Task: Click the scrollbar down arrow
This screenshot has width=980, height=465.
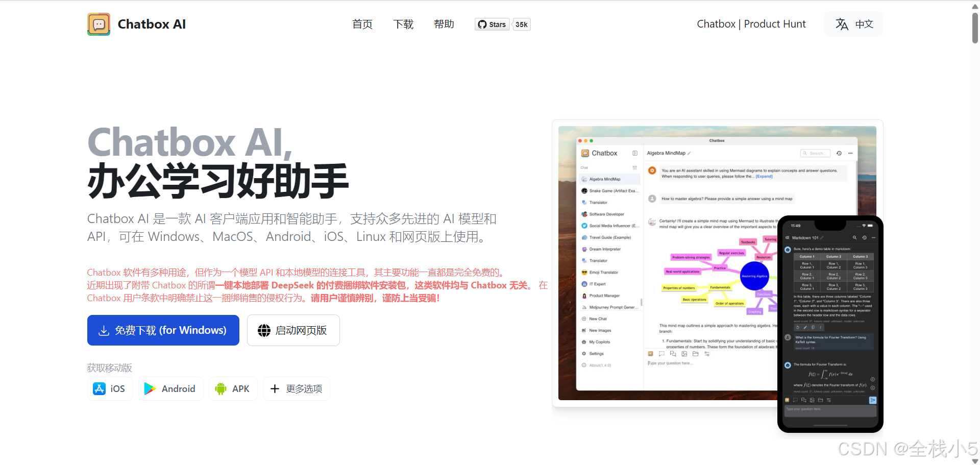Action: click(975, 461)
